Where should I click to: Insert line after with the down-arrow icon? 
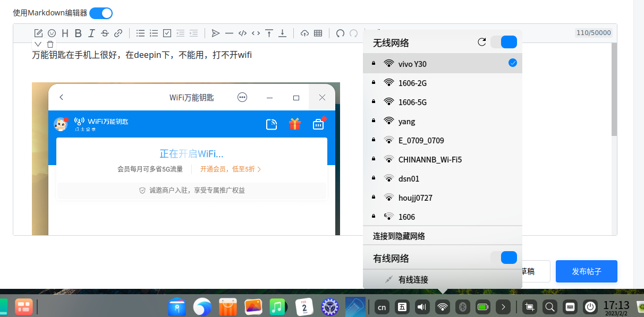point(283,33)
